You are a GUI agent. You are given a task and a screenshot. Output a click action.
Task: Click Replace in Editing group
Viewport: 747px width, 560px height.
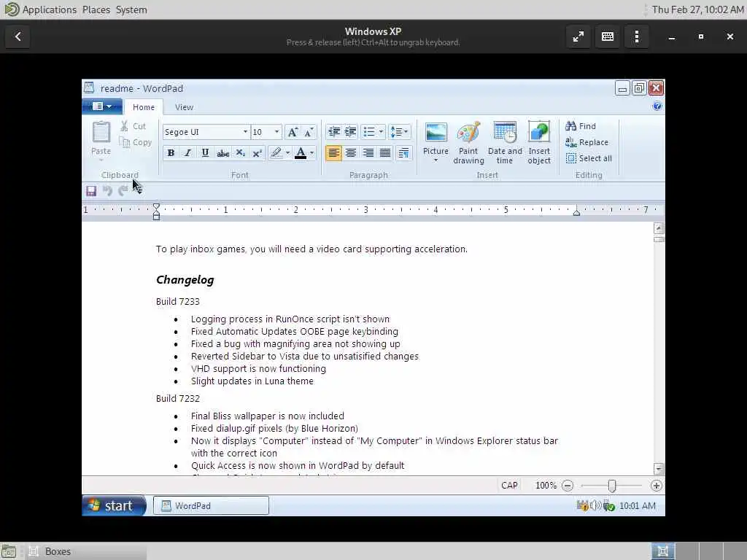click(x=587, y=142)
